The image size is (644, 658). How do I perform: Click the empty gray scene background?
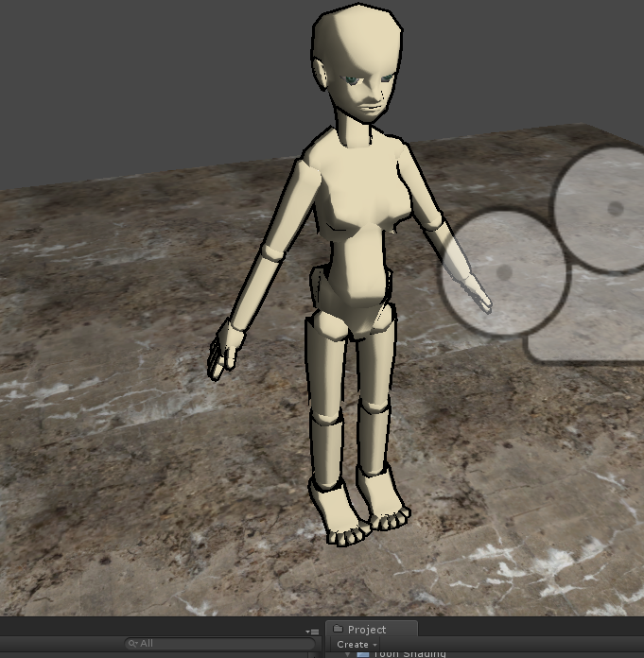click(x=142, y=76)
